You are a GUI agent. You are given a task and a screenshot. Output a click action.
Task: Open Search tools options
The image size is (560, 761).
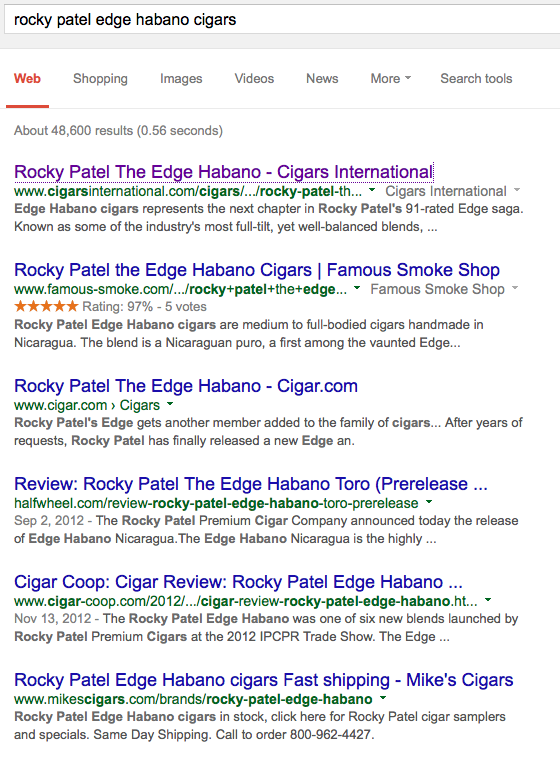point(476,79)
